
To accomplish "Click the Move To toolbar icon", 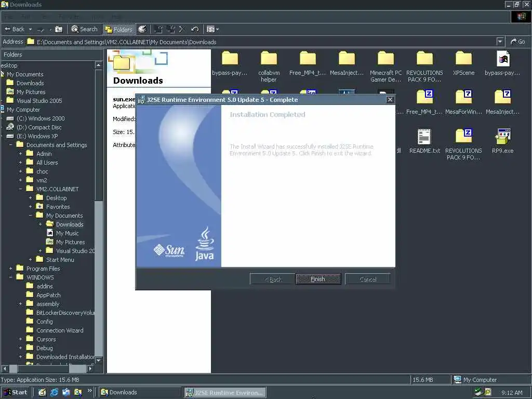I will click(158, 29).
